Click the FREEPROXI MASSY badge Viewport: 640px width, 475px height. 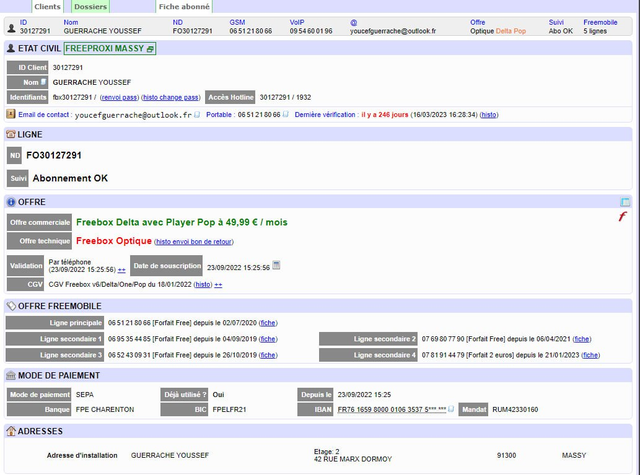pyautogui.click(x=110, y=49)
